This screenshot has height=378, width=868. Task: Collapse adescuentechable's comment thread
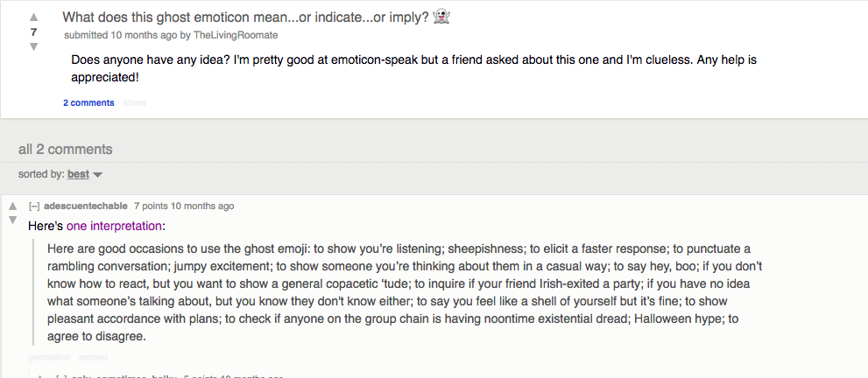34,206
